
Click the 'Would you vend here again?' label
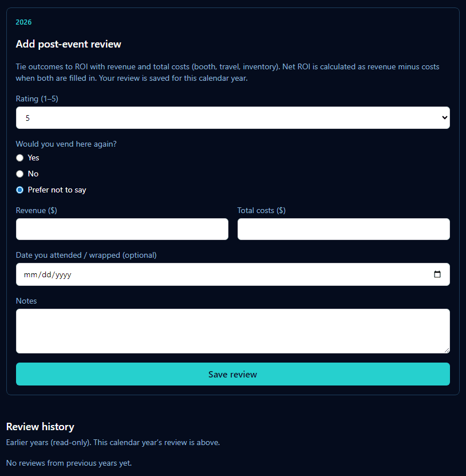(x=66, y=144)
